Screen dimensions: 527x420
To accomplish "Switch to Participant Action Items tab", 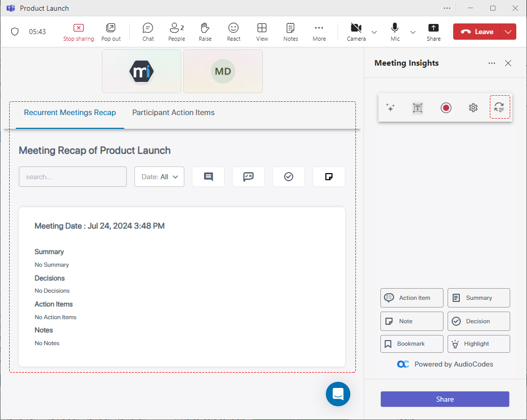I will point(173,113).
